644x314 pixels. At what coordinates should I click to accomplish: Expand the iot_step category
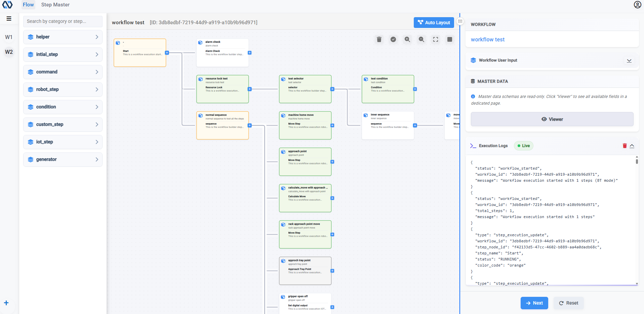[x=63, y=142]
